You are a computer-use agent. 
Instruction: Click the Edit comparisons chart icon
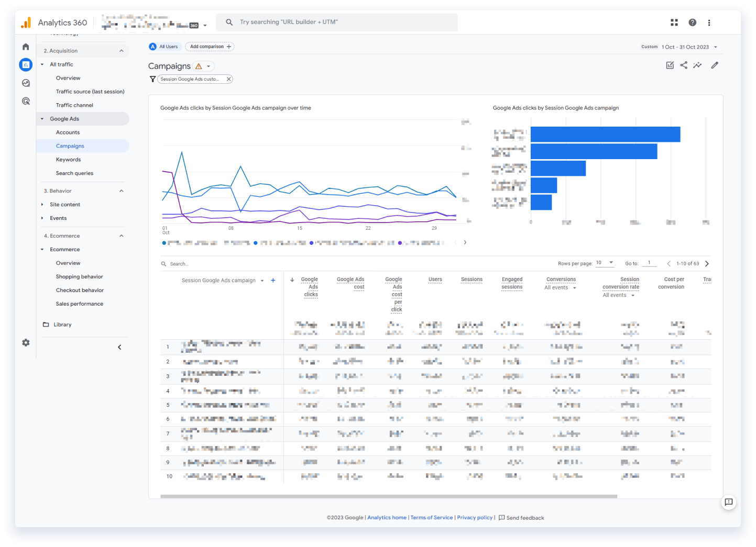click(670, 65)
